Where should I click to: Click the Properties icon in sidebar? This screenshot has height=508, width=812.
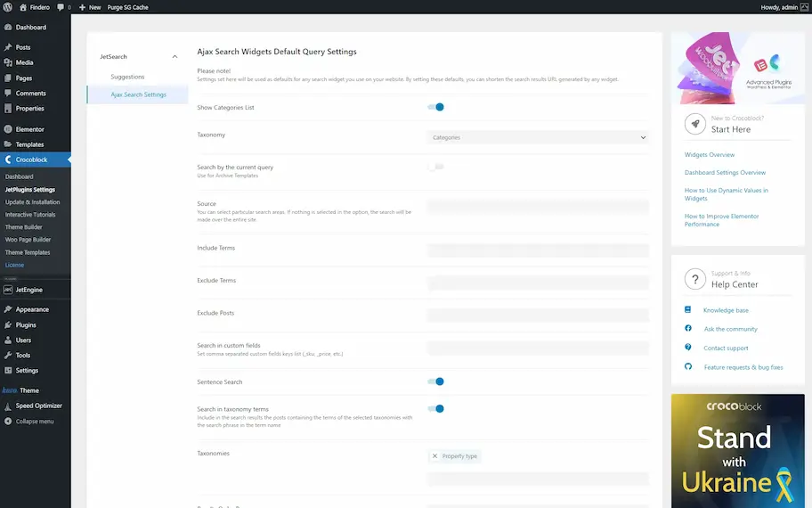pos(8,109)
